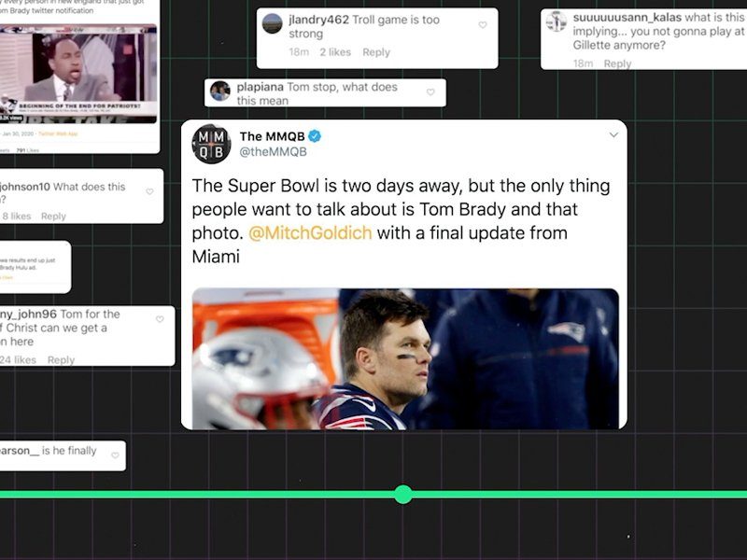
Task: Tap the heart on the ny_john96 comment
Action: [x=160, y=319]
